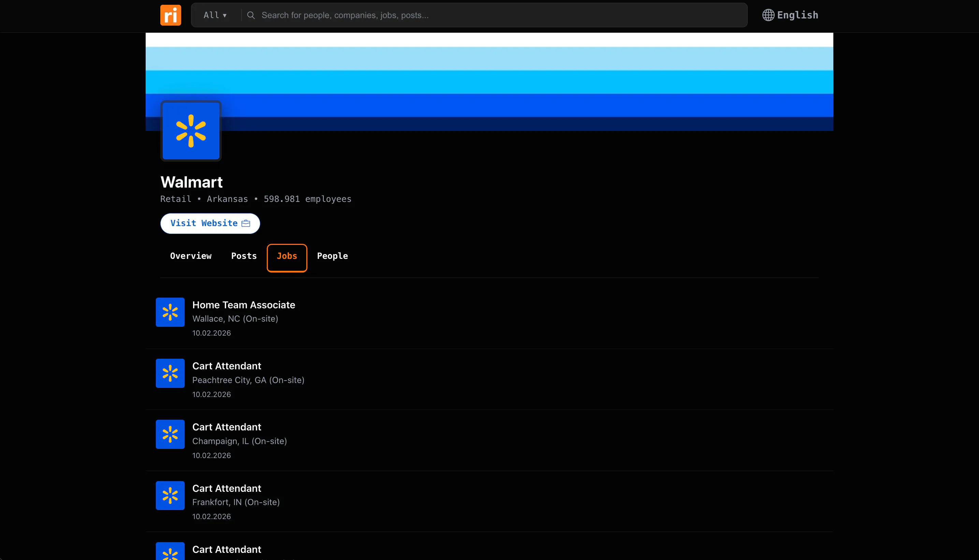Screen dimensions: 979x560
Task: Click the date under Home Team Associate
Action: click(211, 333)
